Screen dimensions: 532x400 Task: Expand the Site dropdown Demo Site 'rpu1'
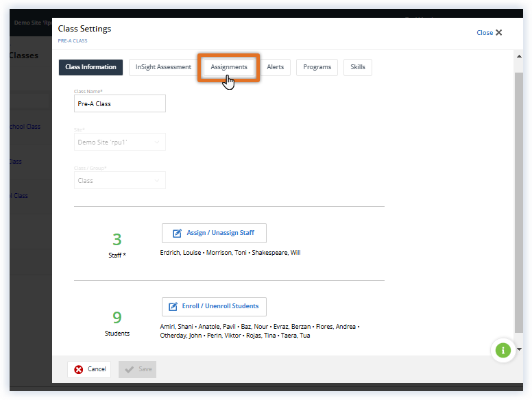(120, 142)
